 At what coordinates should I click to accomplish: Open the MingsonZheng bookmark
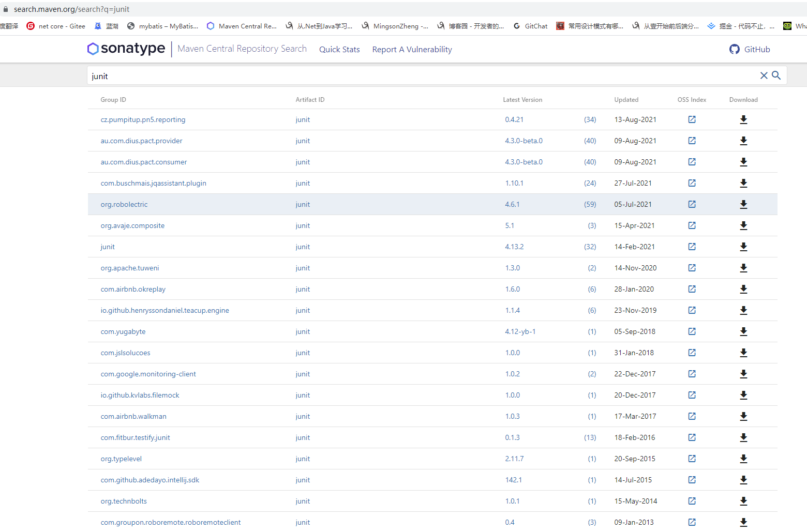click(395, 26)
